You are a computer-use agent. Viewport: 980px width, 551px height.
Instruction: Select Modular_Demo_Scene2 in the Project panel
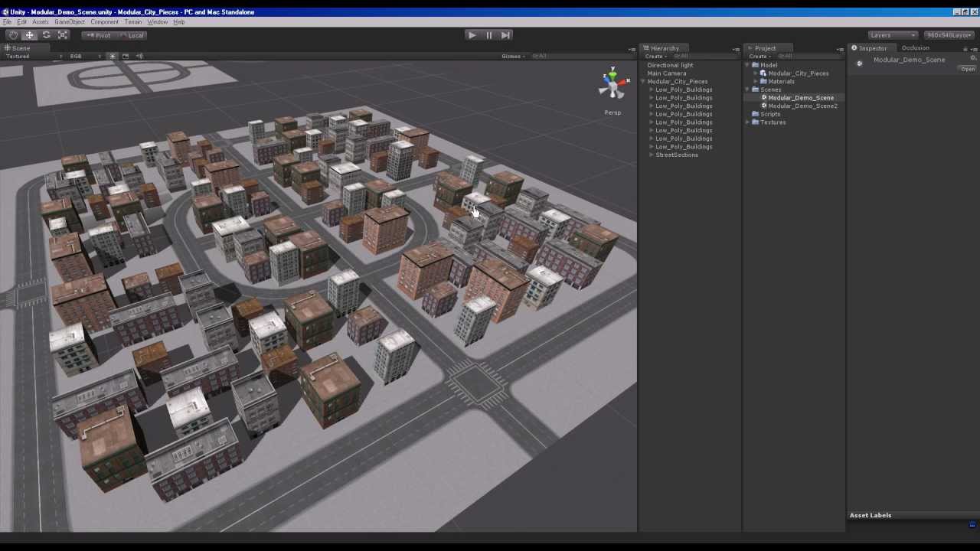tap(802, 106)
